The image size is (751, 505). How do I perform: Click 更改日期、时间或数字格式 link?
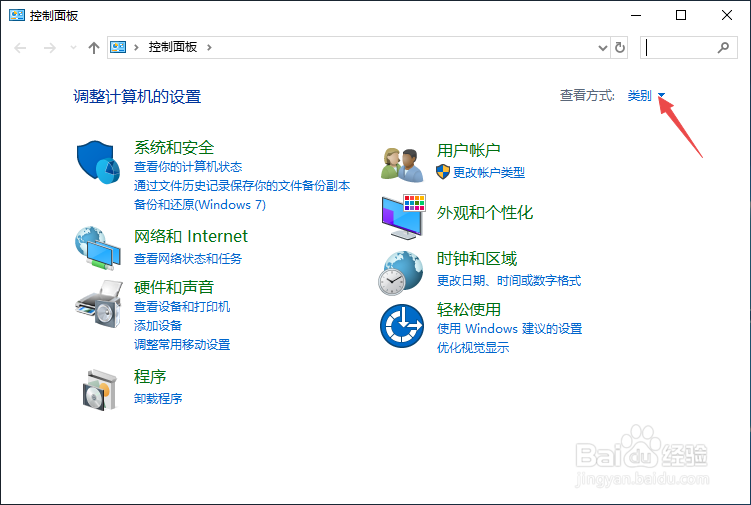[x=509, y=281]
